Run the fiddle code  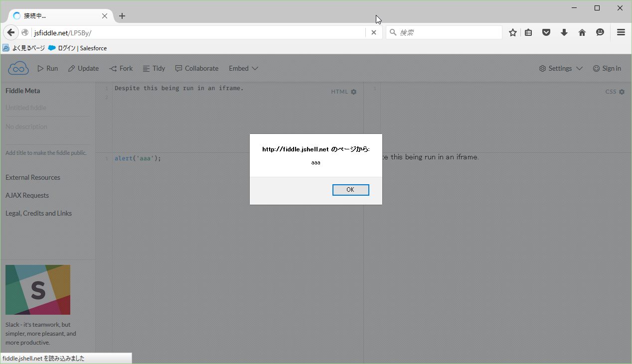tap(48, 68)
